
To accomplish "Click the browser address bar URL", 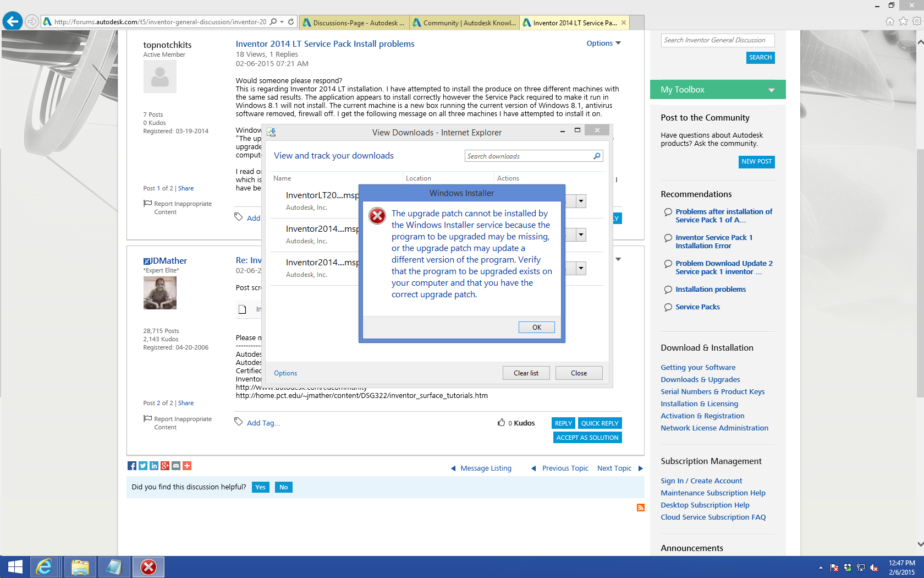I will coord(159,22).
